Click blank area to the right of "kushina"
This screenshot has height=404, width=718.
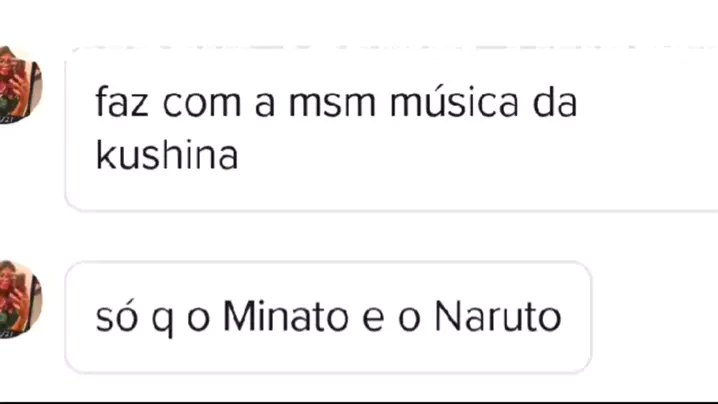click(x=458, y=155)
